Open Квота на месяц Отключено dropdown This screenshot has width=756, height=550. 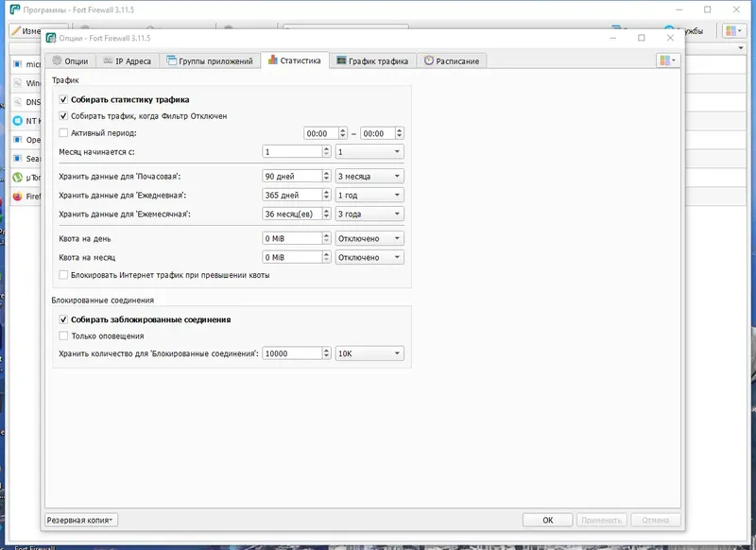pyautogui.click(x=369, y=257)
